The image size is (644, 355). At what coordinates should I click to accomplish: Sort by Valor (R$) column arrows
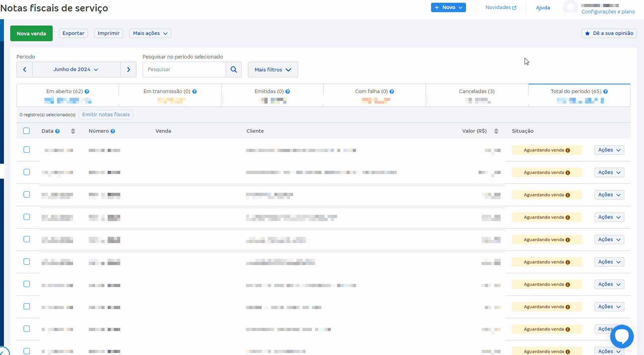[x=496, y=131]
